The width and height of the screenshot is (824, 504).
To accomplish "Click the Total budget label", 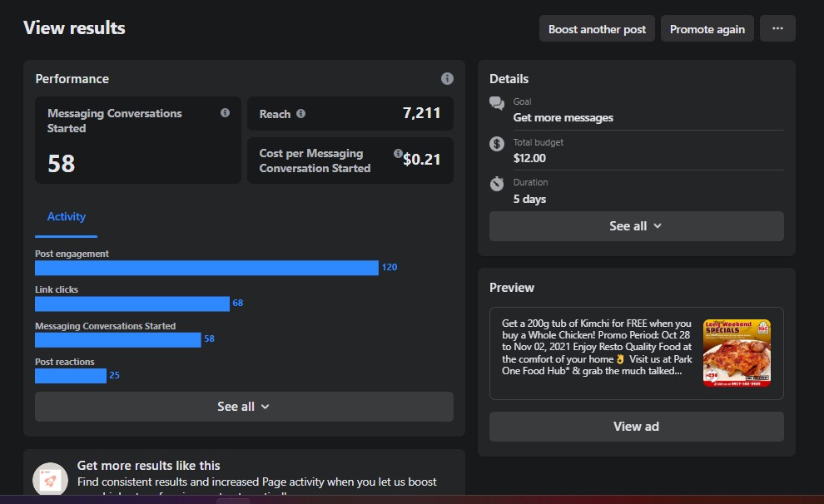I will [539, 142].
